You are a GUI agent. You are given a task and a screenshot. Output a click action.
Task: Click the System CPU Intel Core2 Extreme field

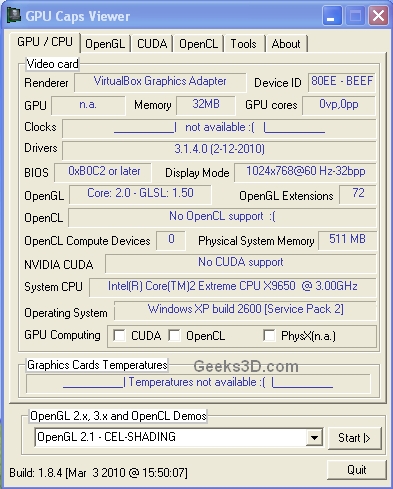pyautogui.click(x=233, y=287)
